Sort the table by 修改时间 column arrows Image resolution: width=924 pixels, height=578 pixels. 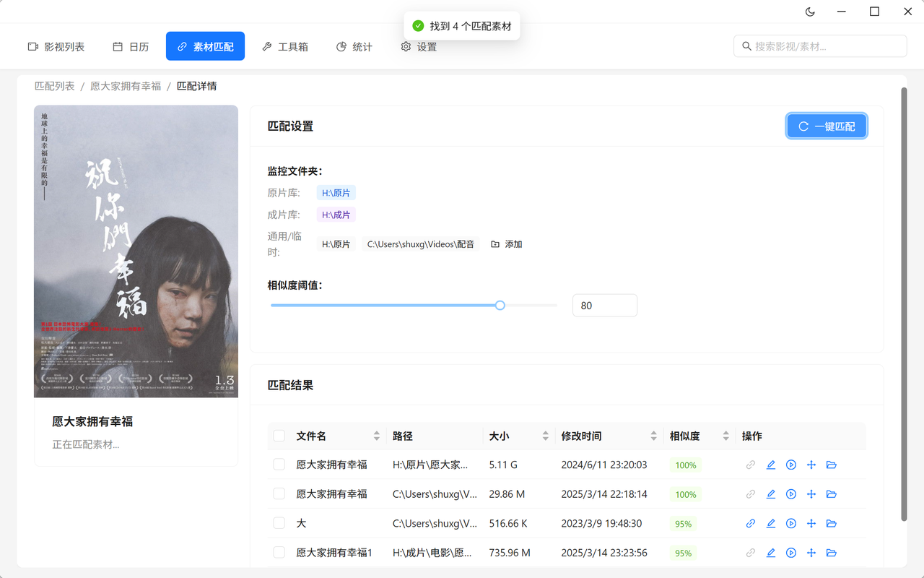pos(654,436)
